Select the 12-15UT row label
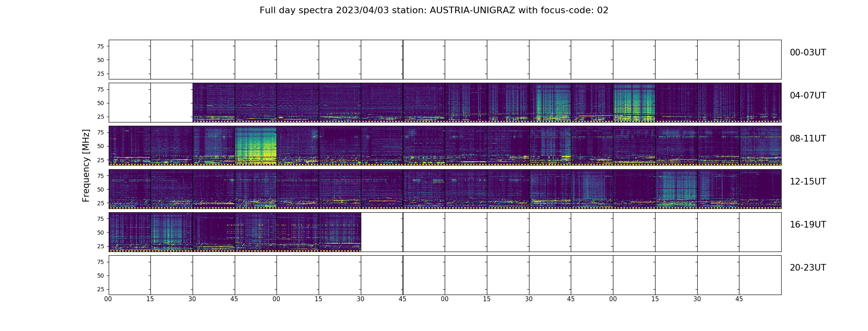 tap(807, 182)
